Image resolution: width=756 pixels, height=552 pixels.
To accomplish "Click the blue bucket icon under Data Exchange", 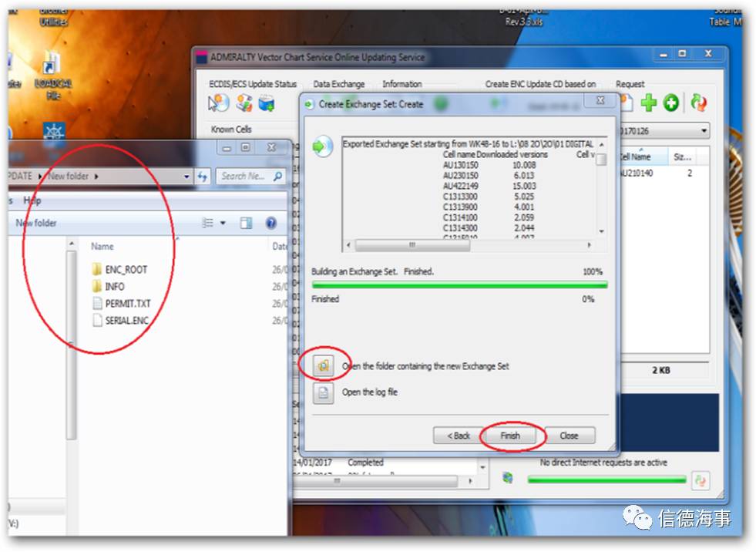I will tap(267, 103).
